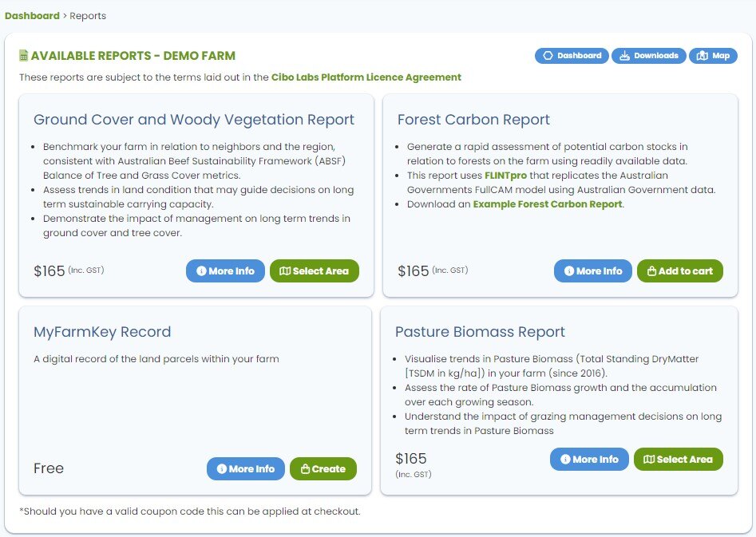Open More Info for Pasture Biomass Report
Viewport: 756px width, 537px height.
(589, 459)
